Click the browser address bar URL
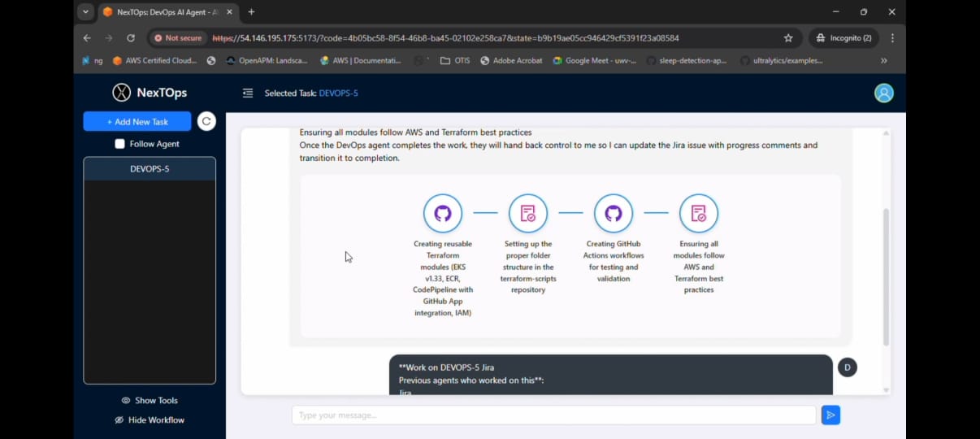Viewport: 980px width, 439px height. tap(445, 37)
